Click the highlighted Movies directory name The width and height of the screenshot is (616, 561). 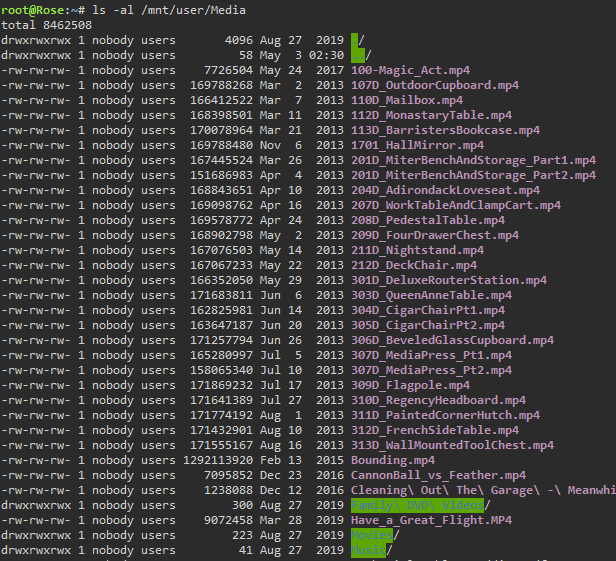(x=372, y=535)
